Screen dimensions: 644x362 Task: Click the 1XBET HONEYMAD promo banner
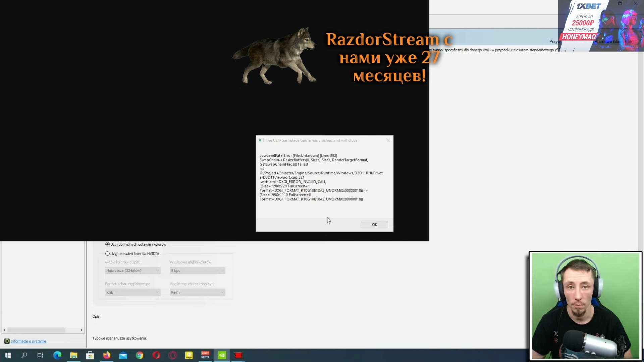tap(600, 26)
